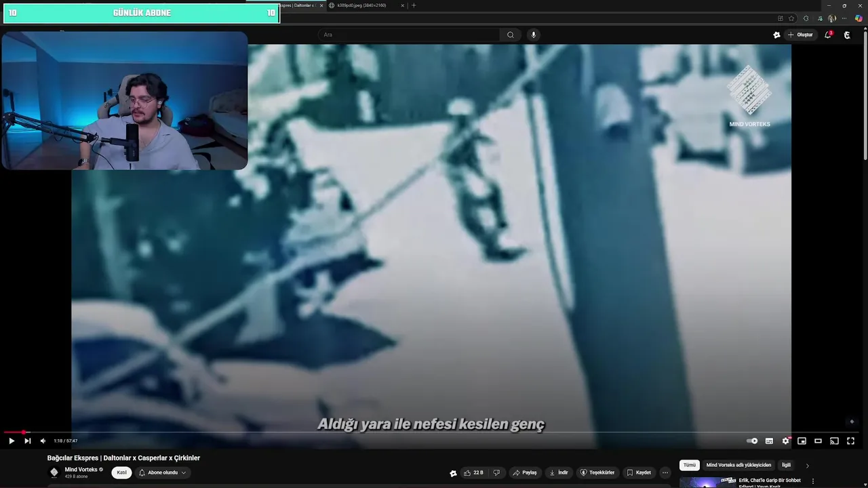
Task: Click the video title text Bağcılar Ekspres
Action: pos(123,458)
